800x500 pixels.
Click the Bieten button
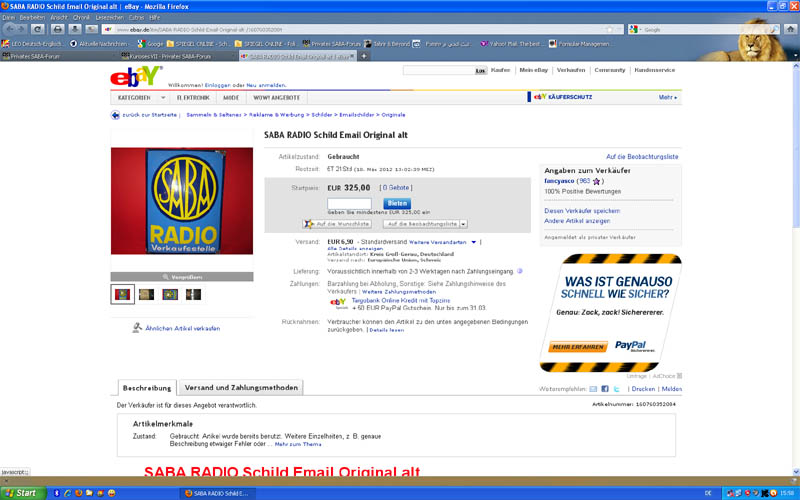pos(397,203)
